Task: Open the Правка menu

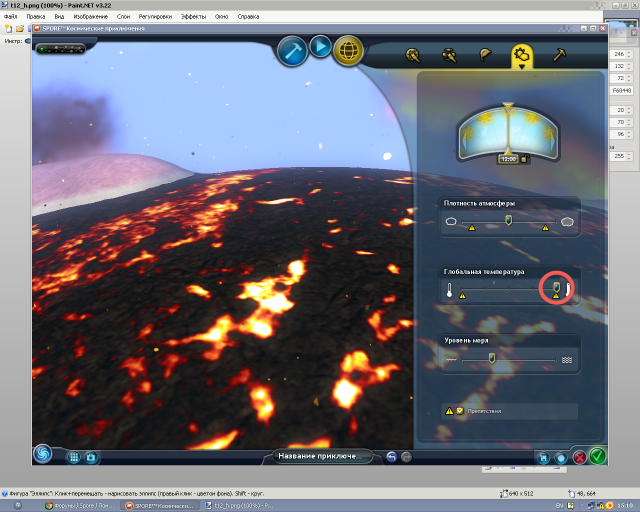Action: 36,17
